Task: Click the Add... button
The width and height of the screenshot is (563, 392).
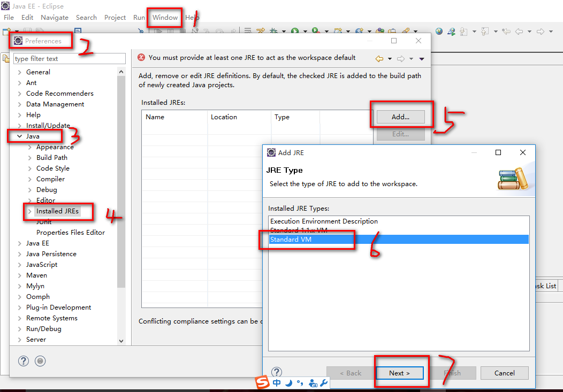Action: (x=400, y=117)
